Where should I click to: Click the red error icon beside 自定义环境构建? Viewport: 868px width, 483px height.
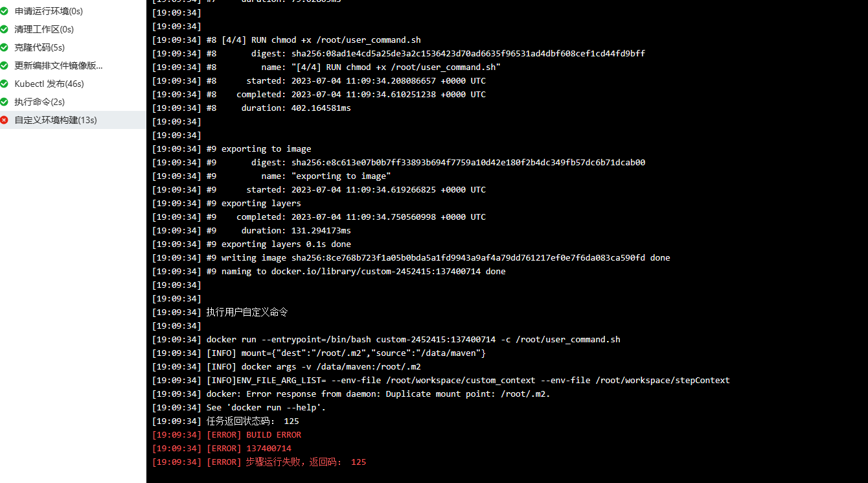5,120
